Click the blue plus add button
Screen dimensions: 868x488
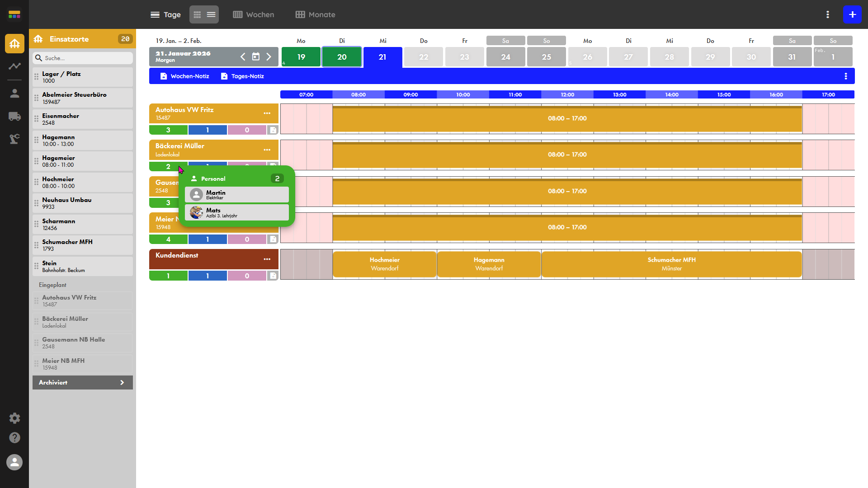(852, 14)
